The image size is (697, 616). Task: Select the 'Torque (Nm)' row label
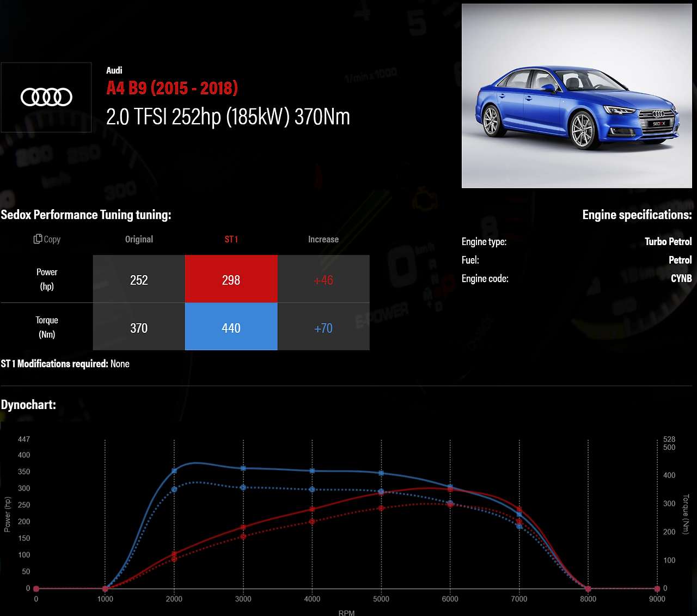pos(47,327)
